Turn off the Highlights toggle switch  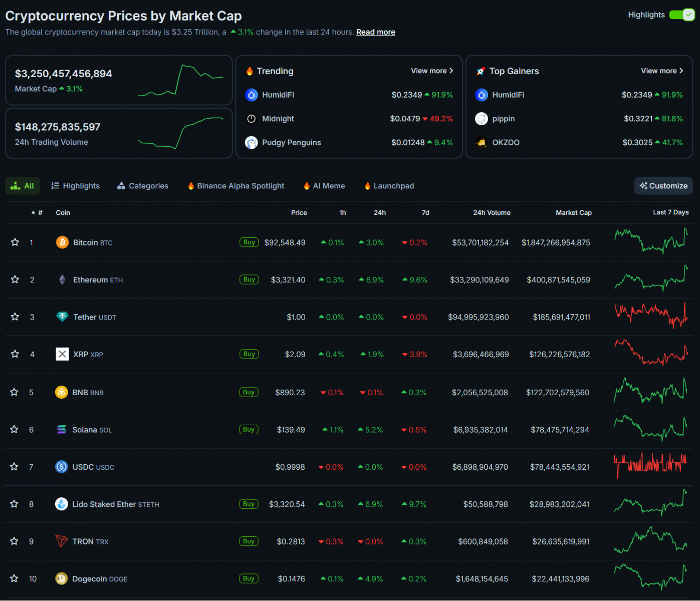[682, 15]
